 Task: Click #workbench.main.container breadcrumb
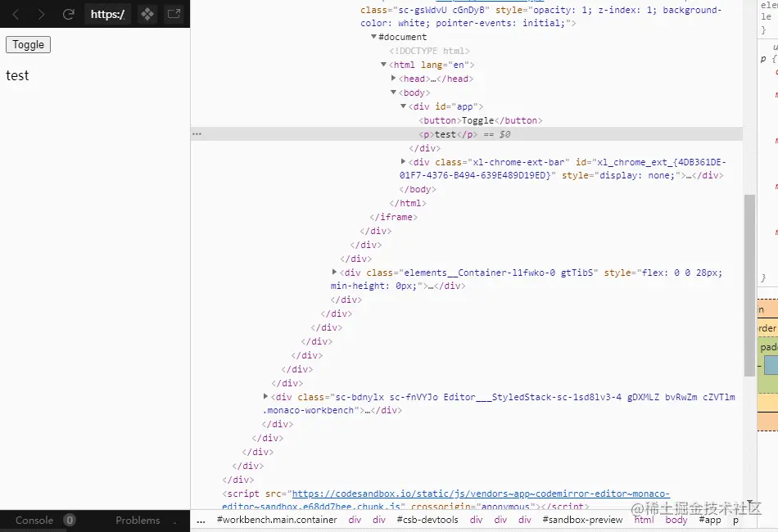click(x=277, y=520)
